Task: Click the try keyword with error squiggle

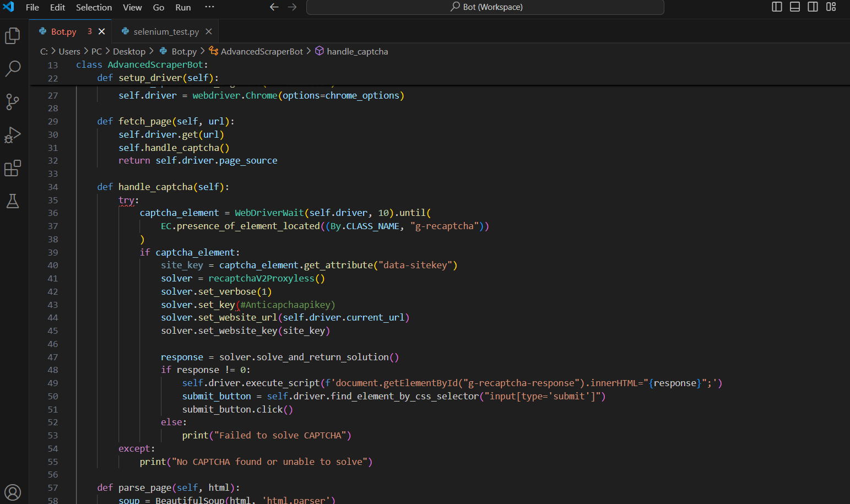Action: [126, 200]
